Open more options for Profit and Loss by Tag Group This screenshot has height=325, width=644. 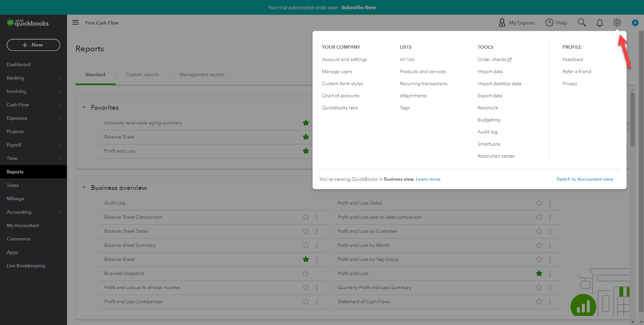click(550, 259)
